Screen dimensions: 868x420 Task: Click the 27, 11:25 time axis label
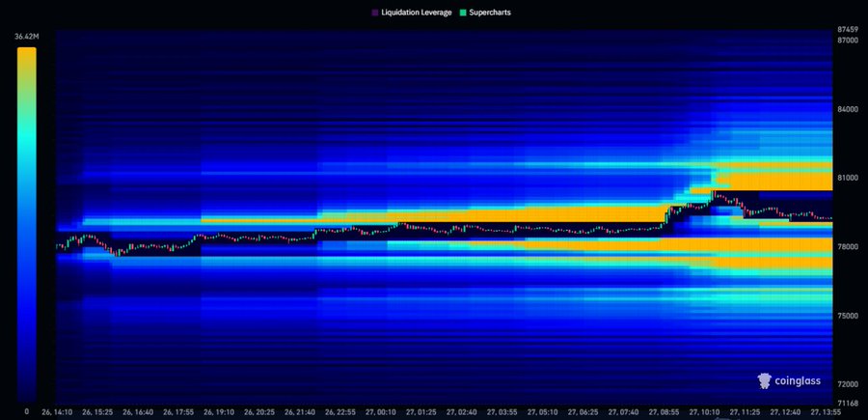pos(746,412)
